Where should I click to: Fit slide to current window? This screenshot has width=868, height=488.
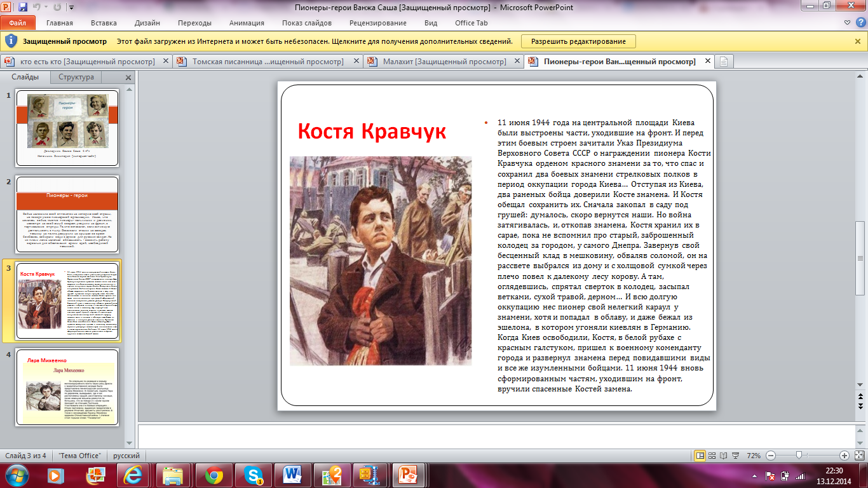(x=858, y=456)
